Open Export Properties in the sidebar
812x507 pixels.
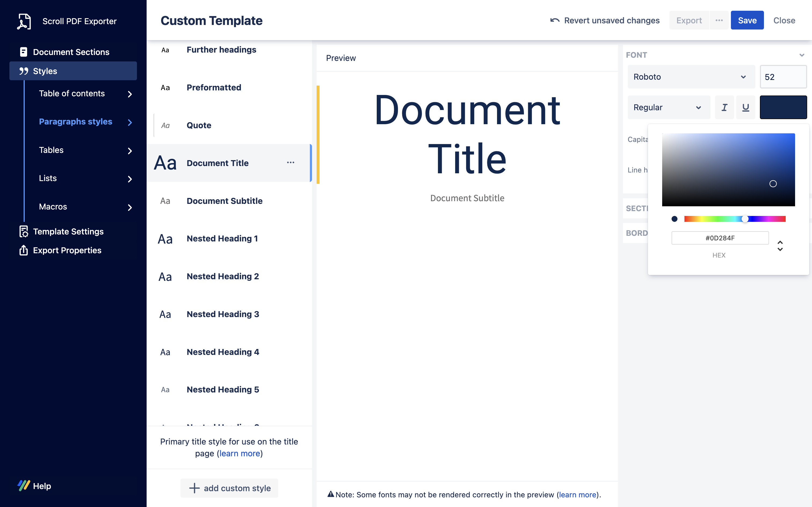pyautogui.click(x=67, y=250)
